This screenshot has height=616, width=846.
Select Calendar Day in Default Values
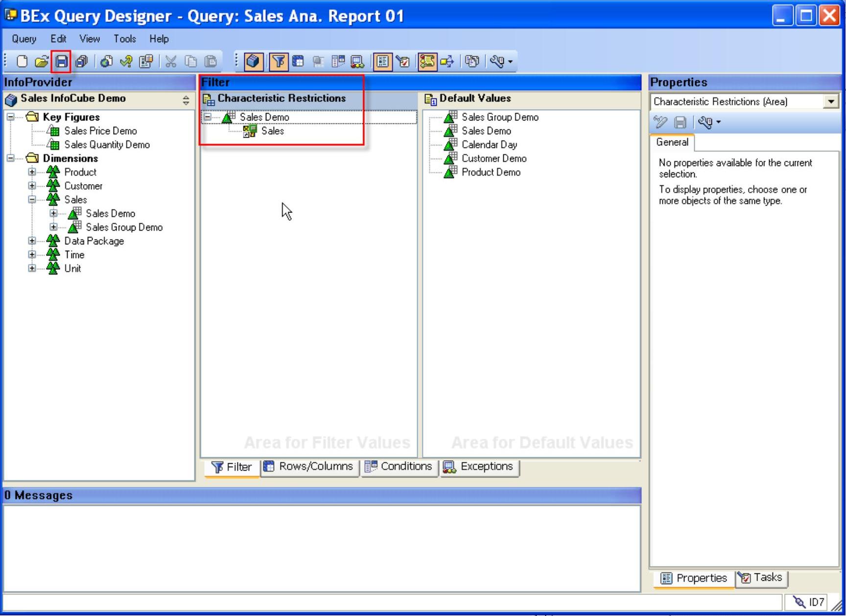(489, 144)
